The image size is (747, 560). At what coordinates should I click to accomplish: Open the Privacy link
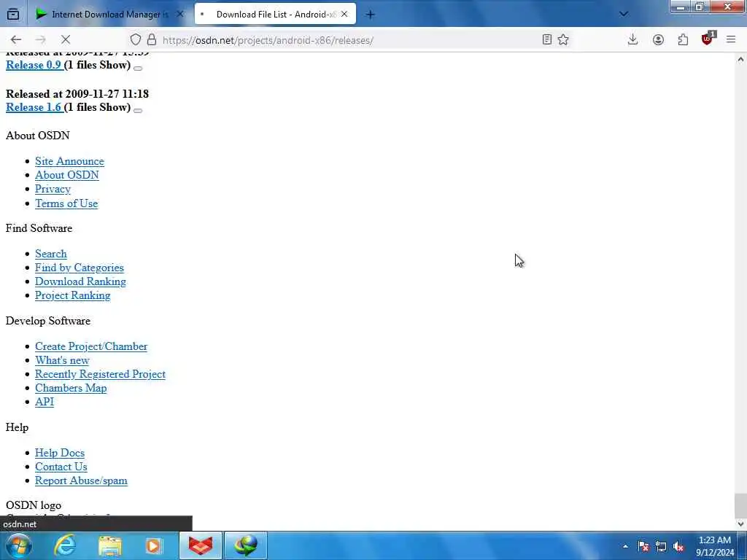point(53,189)
